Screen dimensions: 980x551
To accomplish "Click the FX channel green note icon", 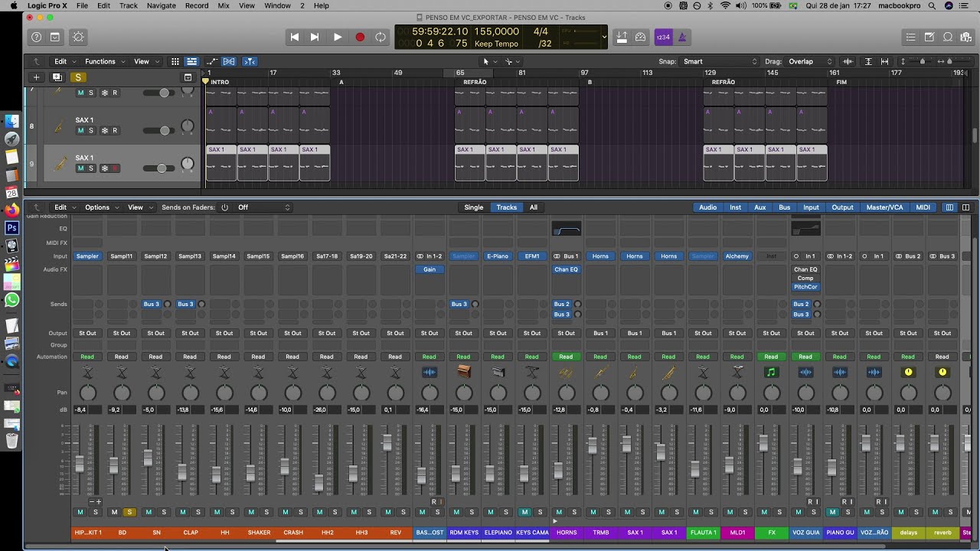I will click(x=771, y=372).
